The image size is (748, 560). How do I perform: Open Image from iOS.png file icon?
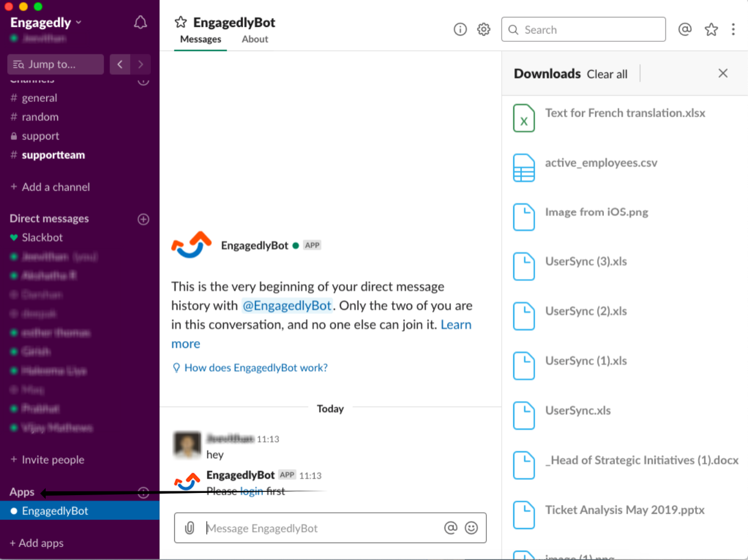pyautogui.click(x=524, y=217)
